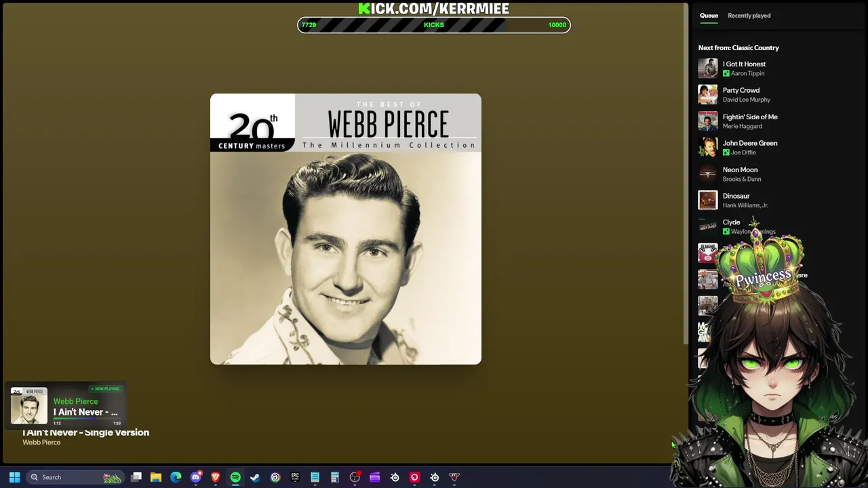Open Steam from the taskbar
Screen dimensions: 868x488
pos(255,477)
